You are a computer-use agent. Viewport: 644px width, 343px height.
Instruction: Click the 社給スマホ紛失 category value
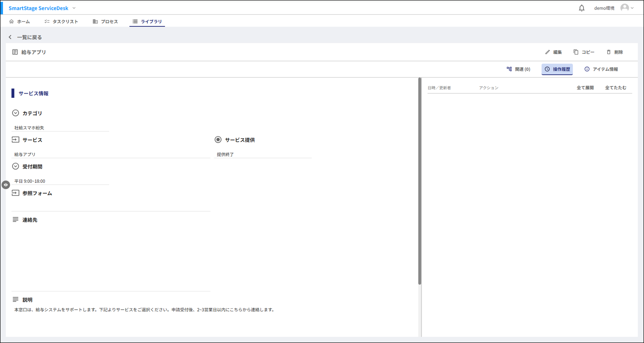tap(60, 128)
